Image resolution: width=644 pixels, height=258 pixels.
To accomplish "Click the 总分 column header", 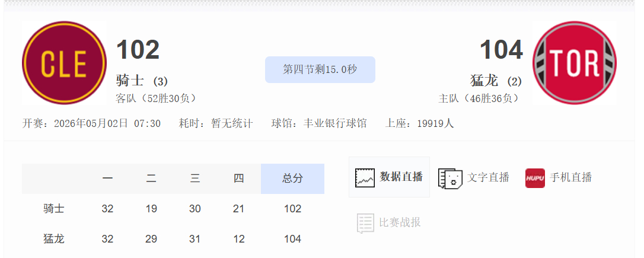I will [x=292, y=179].
